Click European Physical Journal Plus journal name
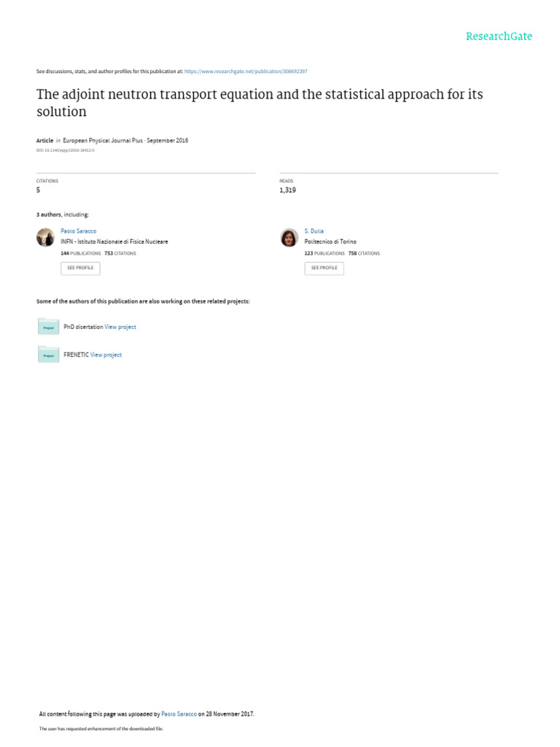Image resolution: width=560 pixels, height=747 pixels. coord(103,140)
